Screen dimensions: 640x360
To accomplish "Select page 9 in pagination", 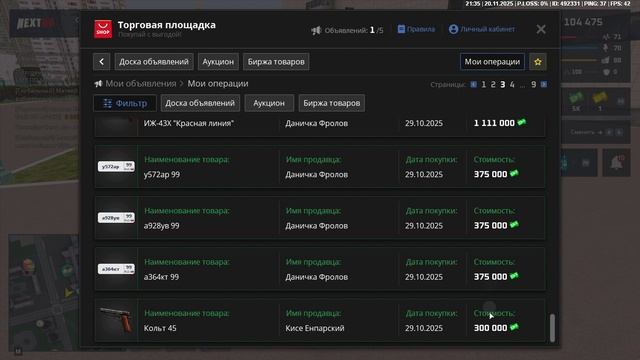I will click(533, 84).
